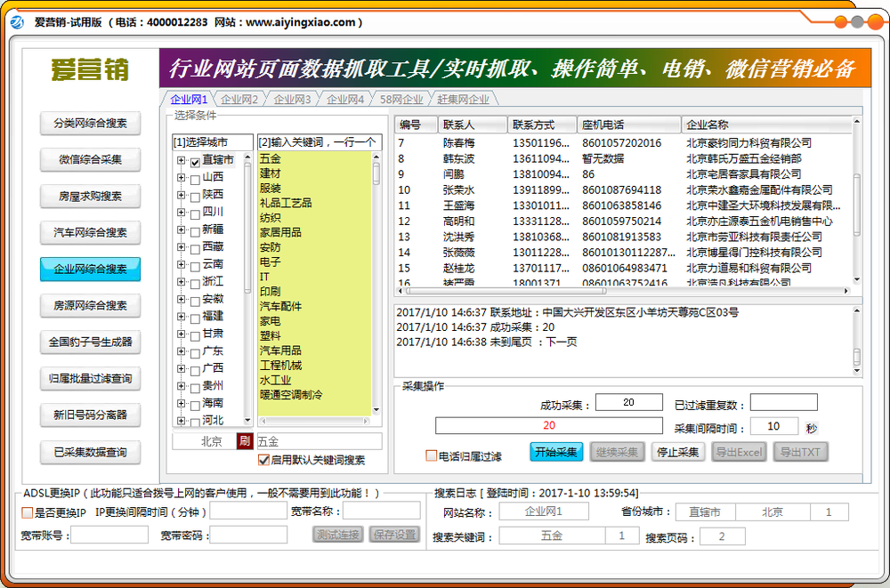890x588 pixels.
Task: Open 房屋求购搜索 from sidebar
Action: [x=90, y=197]
